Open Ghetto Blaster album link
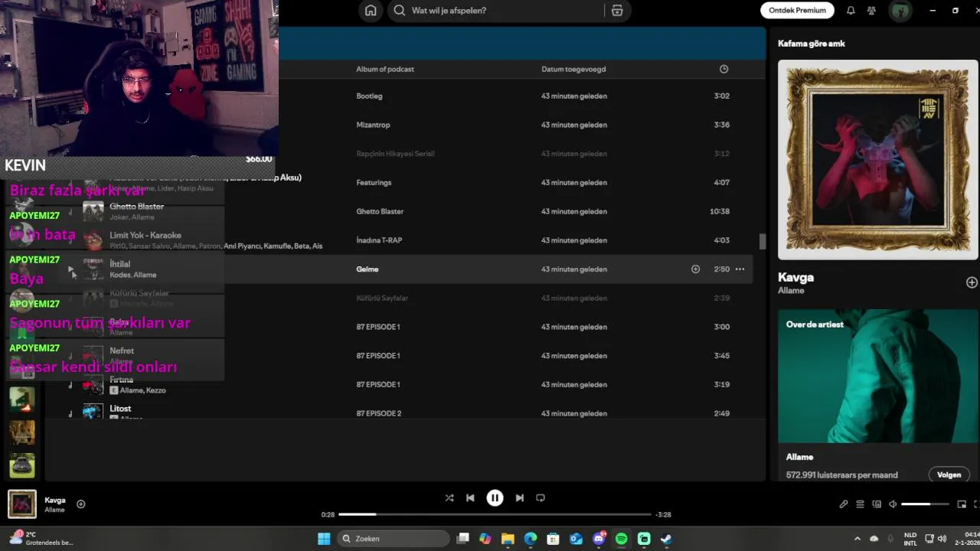 tap(380, 211)
